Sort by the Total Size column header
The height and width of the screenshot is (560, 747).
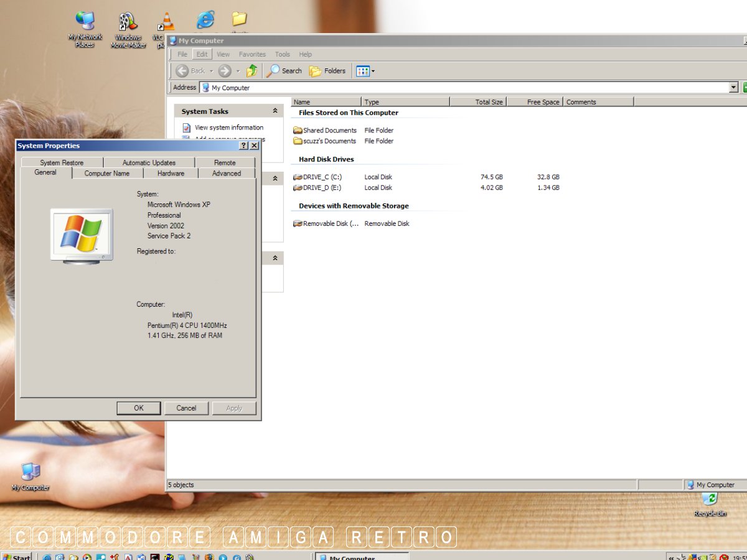click(478, 102)
